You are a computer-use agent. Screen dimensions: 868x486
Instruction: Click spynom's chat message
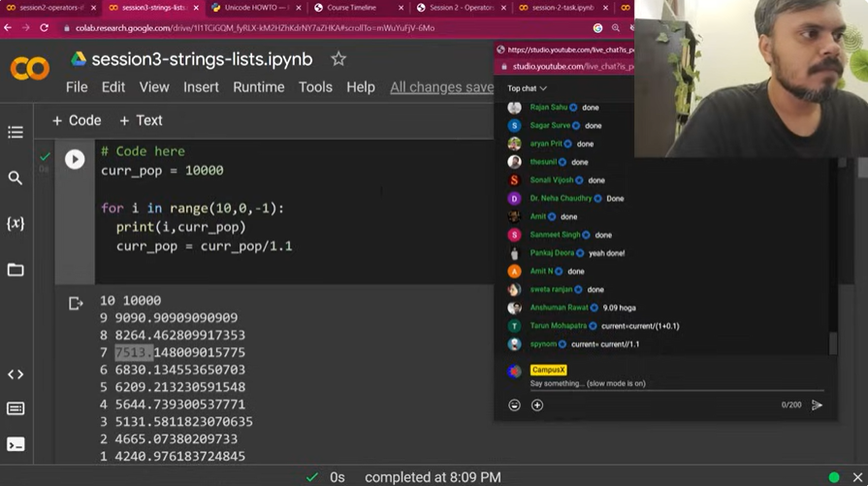605,344
